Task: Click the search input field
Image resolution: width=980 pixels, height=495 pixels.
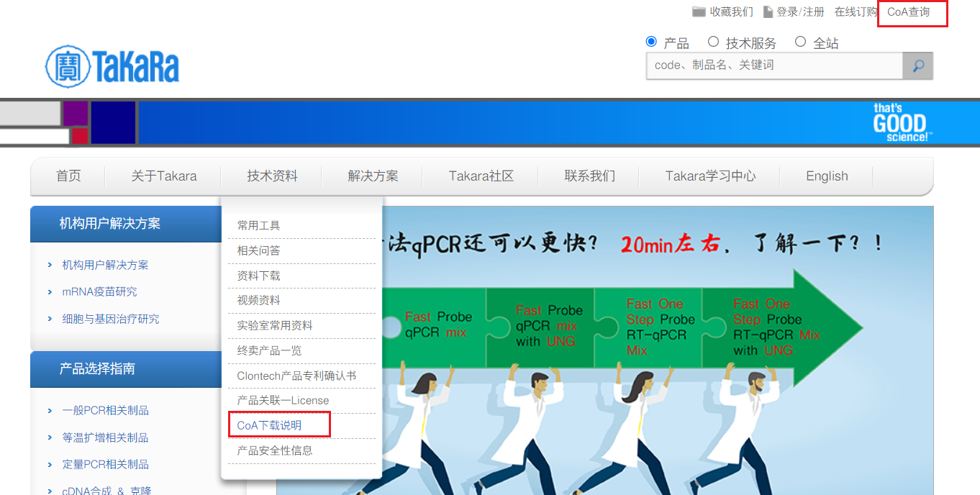Action: pyautogui.click(x=775, y=65)
